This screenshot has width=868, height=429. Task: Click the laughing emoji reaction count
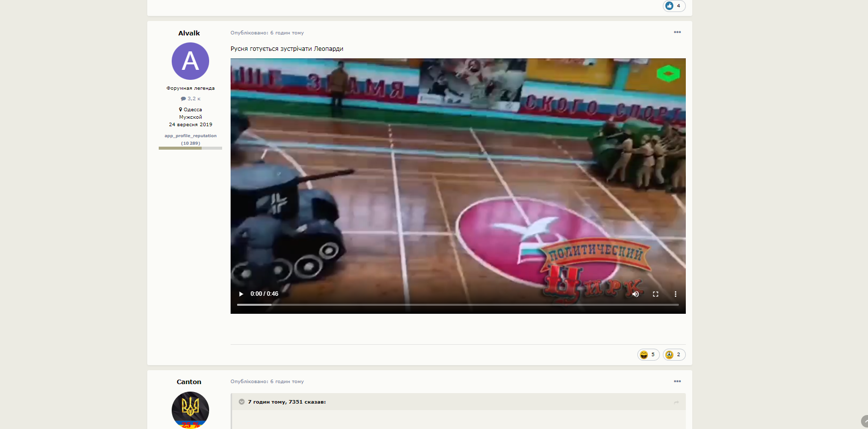coord(648,355)
